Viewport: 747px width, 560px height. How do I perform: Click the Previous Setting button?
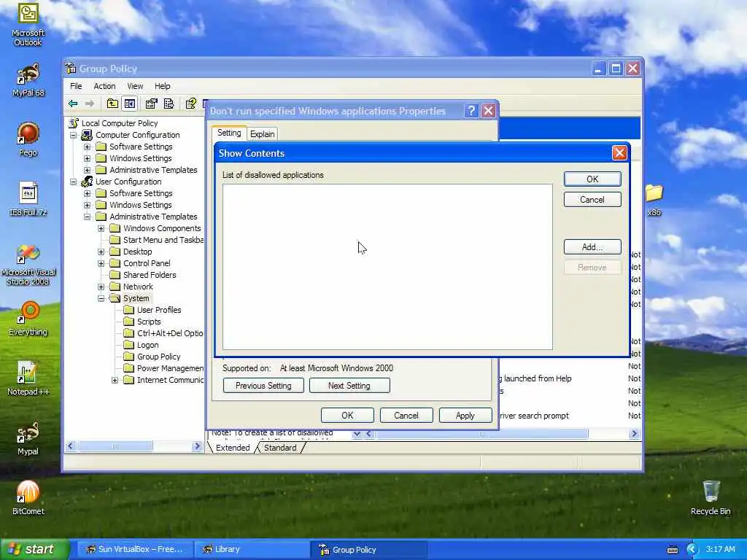[263, 386]
